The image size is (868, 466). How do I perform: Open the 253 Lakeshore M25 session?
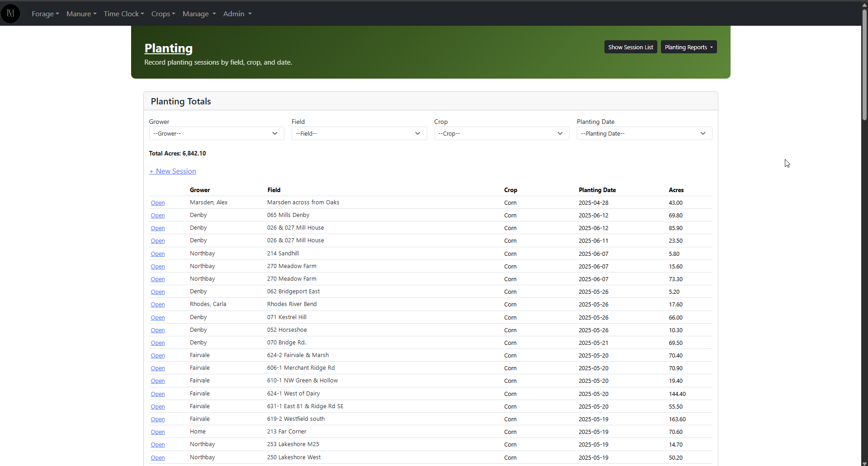(x=158, y=444)
